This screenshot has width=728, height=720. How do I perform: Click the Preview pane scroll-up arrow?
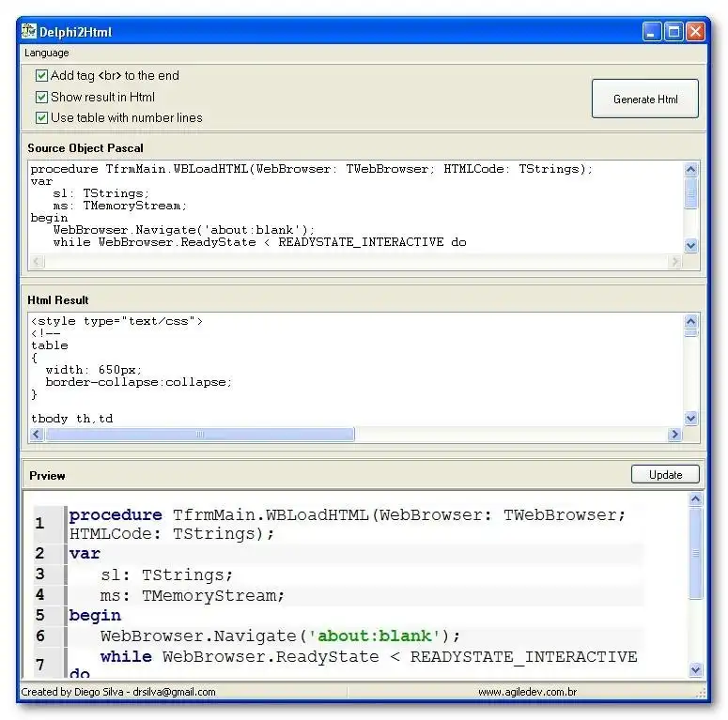pyautogui.click(x=695, y=498)
